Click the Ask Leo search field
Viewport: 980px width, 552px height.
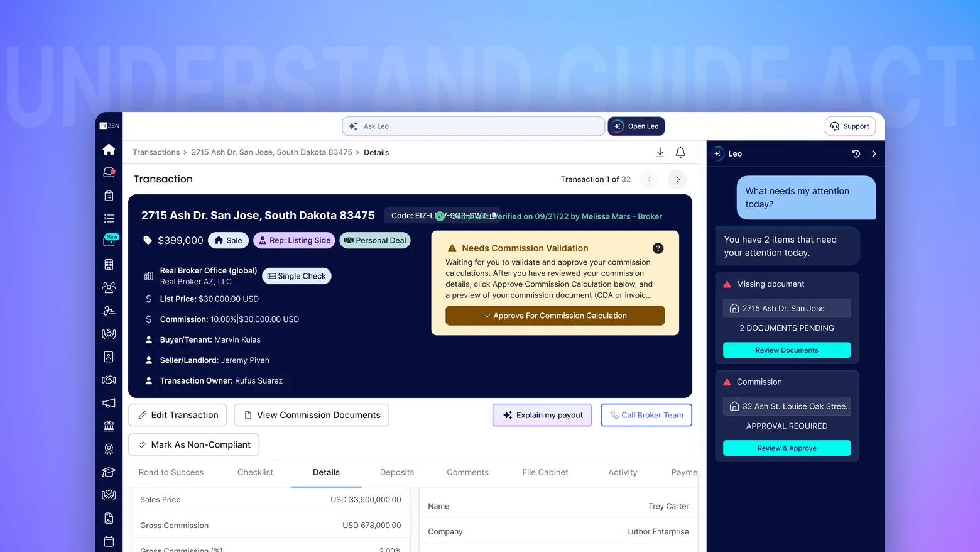[474, 126]
